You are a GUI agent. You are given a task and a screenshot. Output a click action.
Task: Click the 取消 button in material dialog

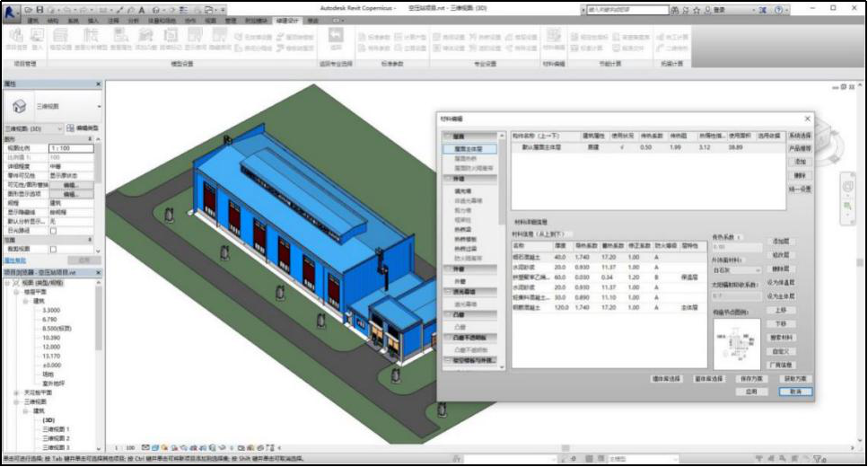tap(795, 392)
